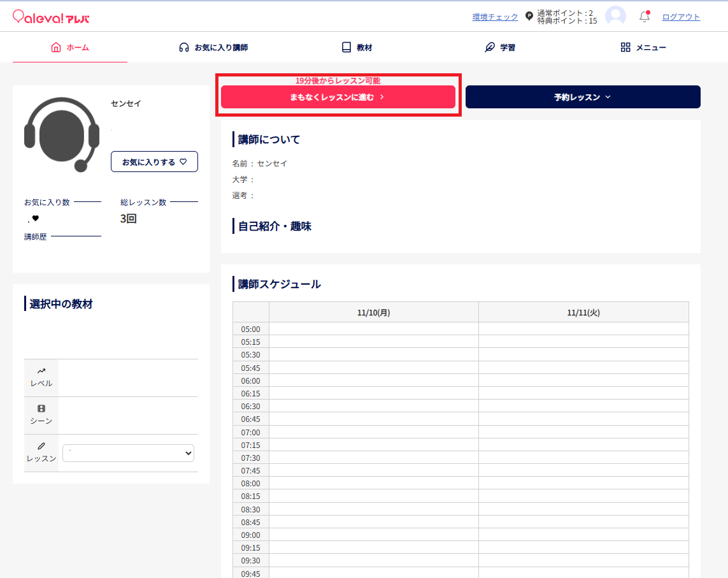Click the headset teacher profile image

pos(62,134)
